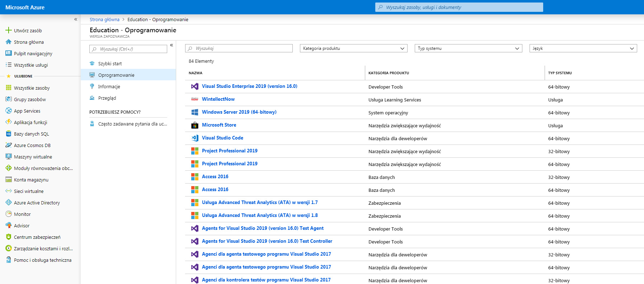Screen dimensions: 644x284
Task: Select Szybki start menu item
Action: pyautogui.click(x=128, y=63)
